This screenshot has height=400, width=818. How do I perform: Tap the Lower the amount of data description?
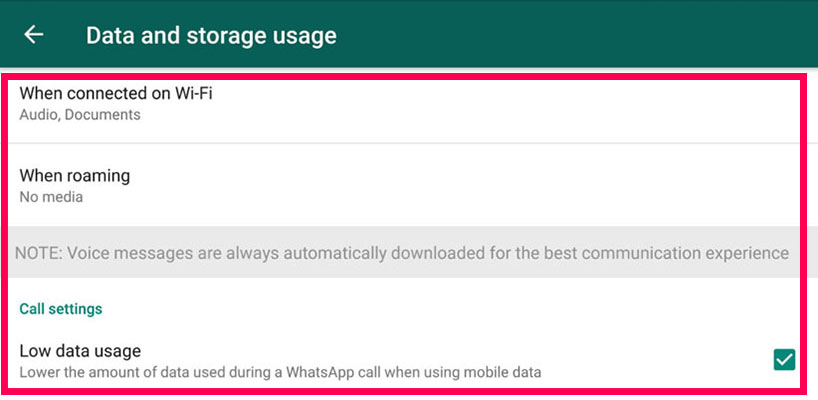(x=280, y=373)
